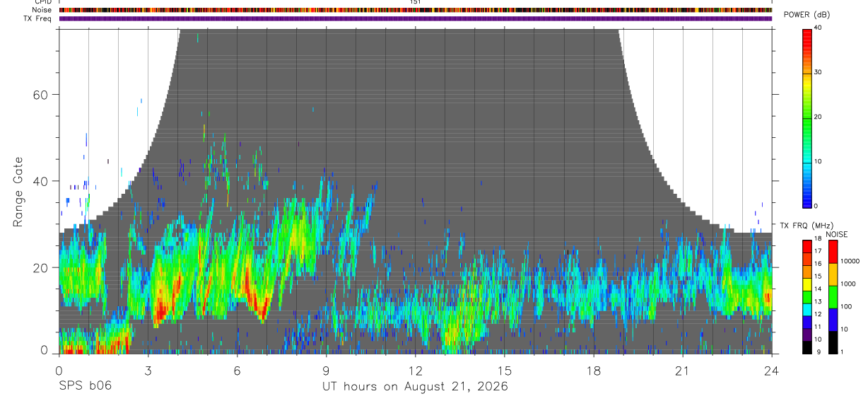Image resolution: width=868 pixels, height=401 pixels.
Task: Click the UT hours date caption
Action: point(415,386)
